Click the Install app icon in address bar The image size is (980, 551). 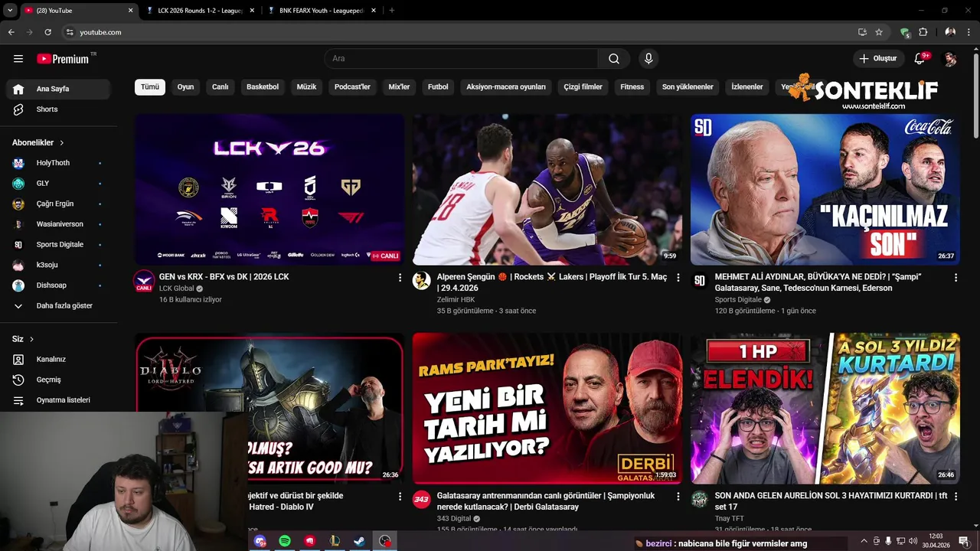click(x=862, y=32)
